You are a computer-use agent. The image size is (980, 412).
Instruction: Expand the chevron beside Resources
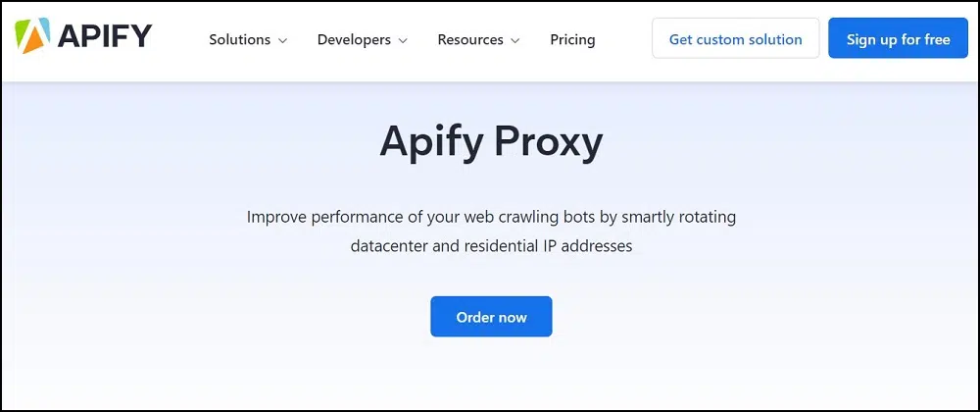click(x=515, y=41)
